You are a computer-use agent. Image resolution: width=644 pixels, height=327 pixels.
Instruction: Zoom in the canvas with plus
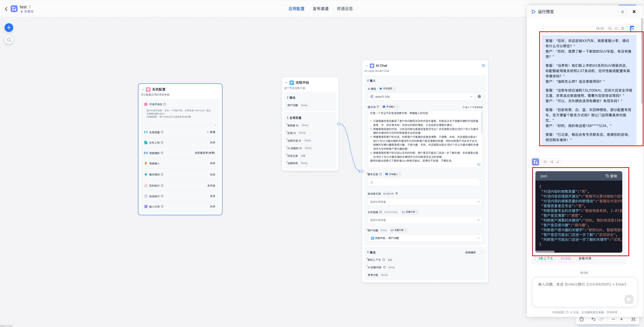[622, 319]
